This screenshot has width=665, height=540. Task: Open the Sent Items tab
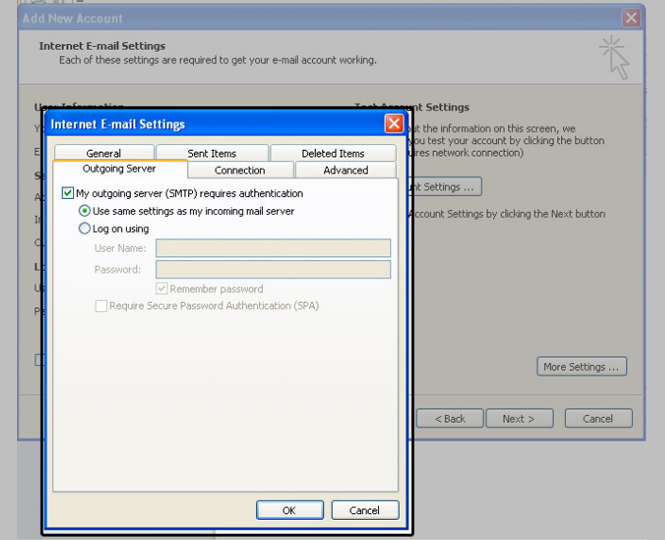211,154
